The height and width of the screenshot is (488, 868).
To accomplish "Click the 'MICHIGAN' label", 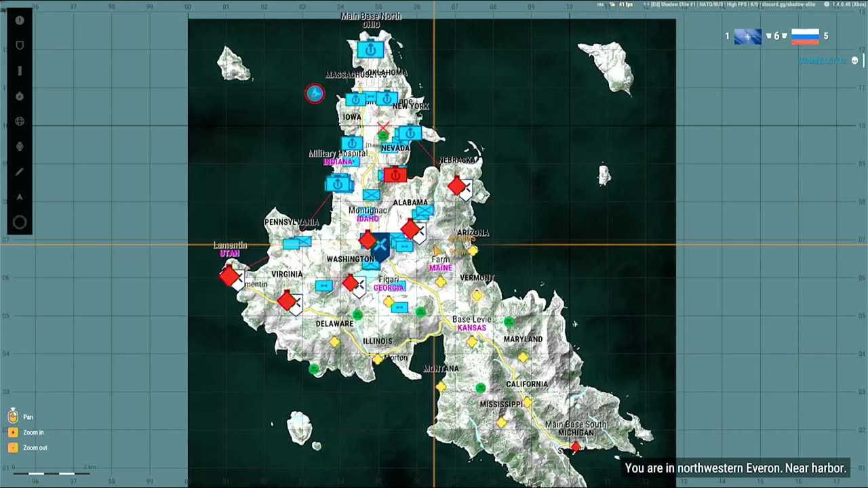I will [x=576, y=432].
